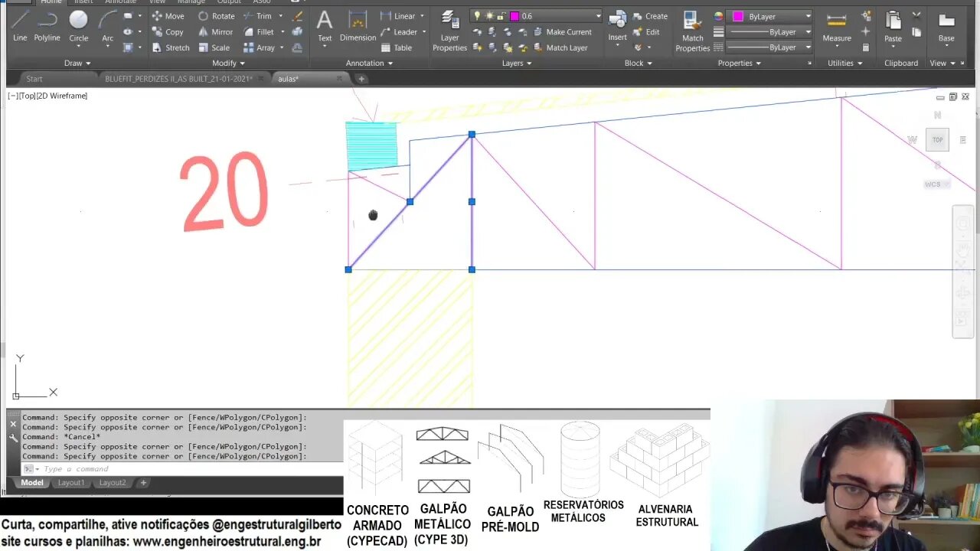The height and width of the screenshot is (551, 980).
Task: Expand the Draw panel
Action: [77, 64]
